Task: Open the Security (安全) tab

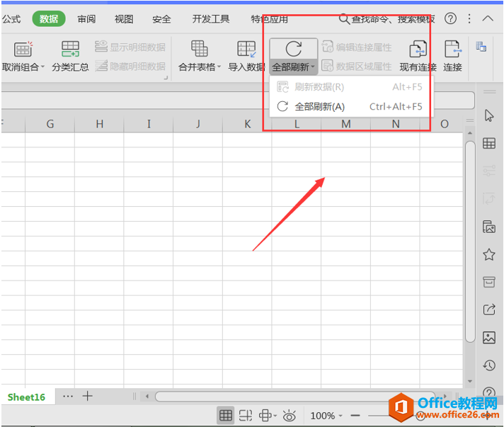Action: 161,19
